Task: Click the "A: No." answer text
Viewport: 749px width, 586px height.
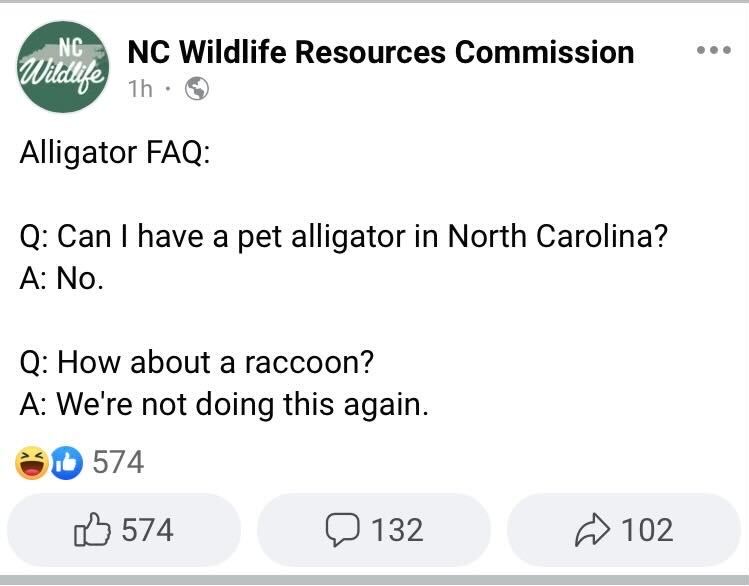Action: 61,279
